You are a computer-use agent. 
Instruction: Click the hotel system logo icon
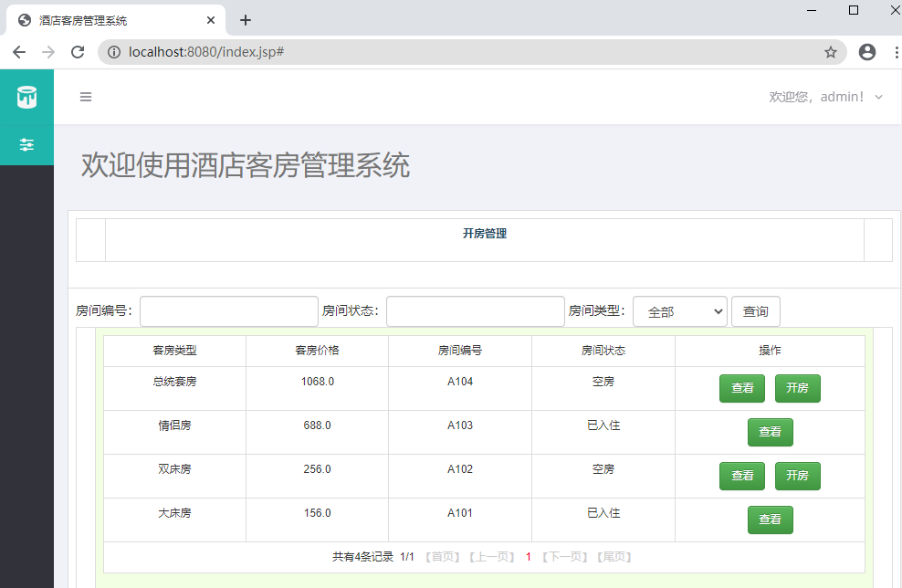point(26,97)
